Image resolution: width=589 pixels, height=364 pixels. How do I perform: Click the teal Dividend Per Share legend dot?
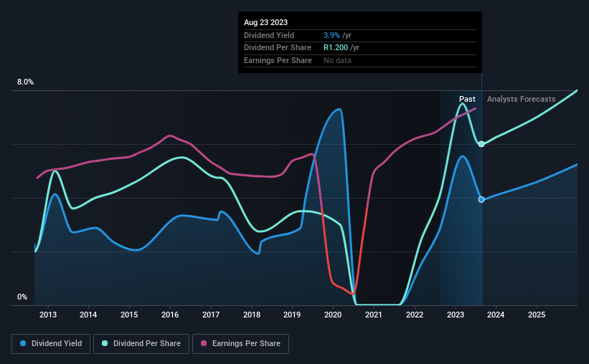(105, 343)
